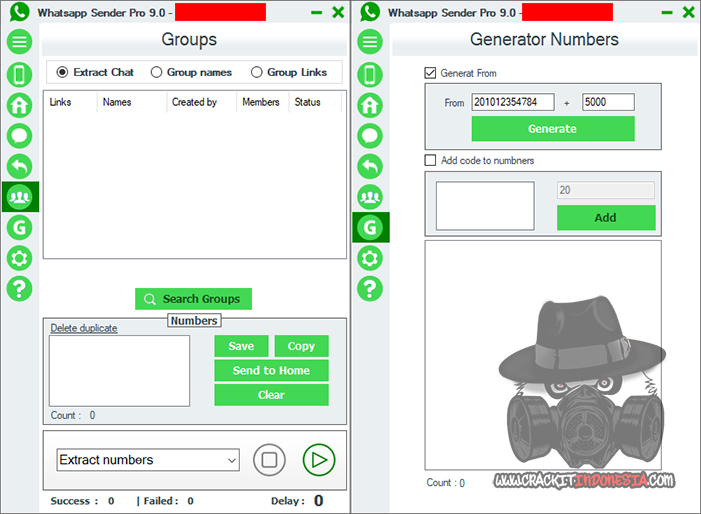Open the help question mark in left sidebar

[20, 289]
